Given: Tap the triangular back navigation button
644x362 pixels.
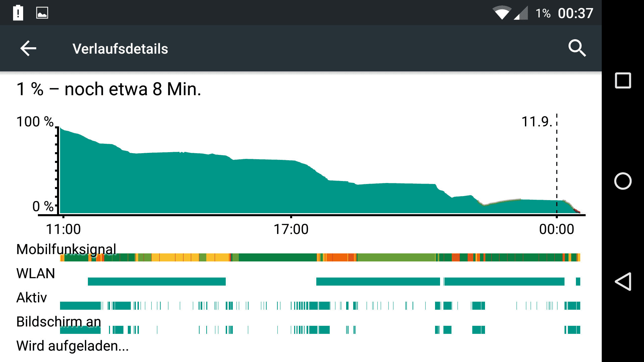Looking at the screenshot, I should coord(623,282).
